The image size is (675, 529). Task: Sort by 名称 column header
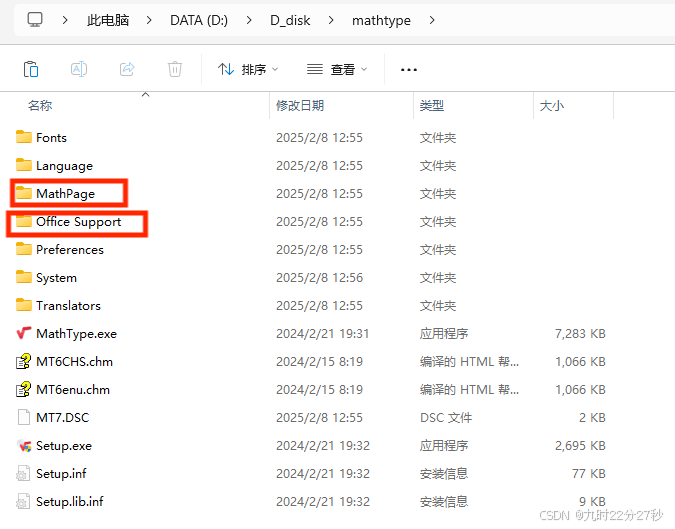[x=40, y=105]
